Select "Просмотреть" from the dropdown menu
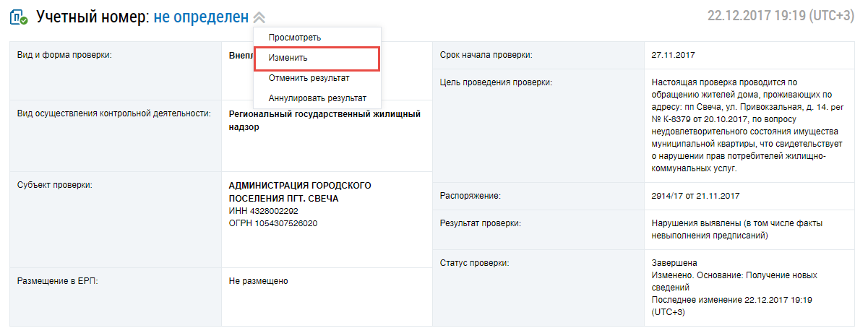This screenshot has width=868, height=336. point(294,38)
